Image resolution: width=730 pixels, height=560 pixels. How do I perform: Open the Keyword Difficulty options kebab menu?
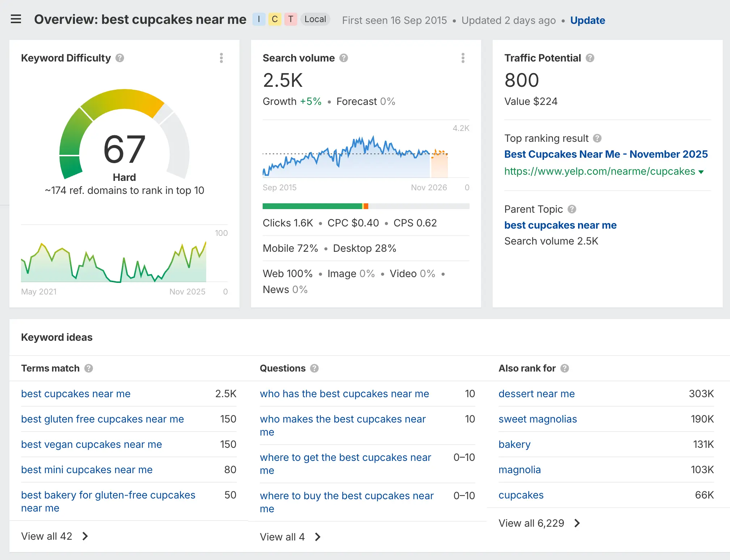[x=221, y=58]
